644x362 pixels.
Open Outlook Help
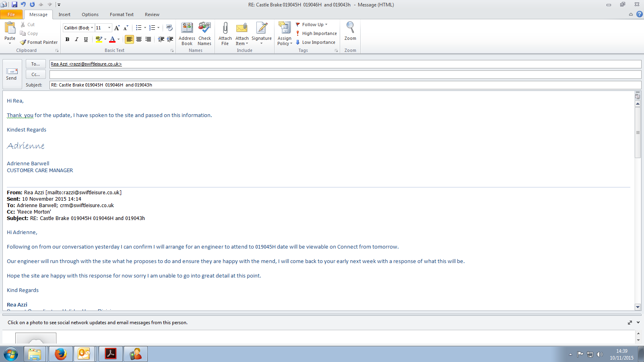coord(639,14)
